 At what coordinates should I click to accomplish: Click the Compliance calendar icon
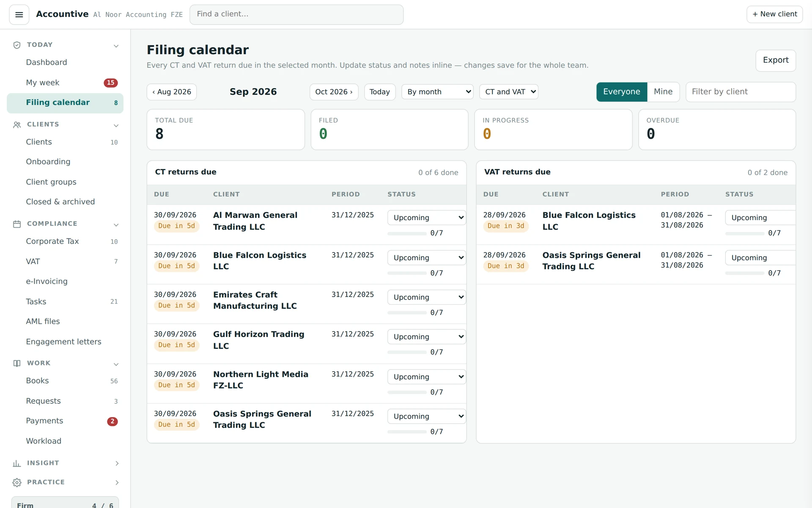(x=17, y=224)
